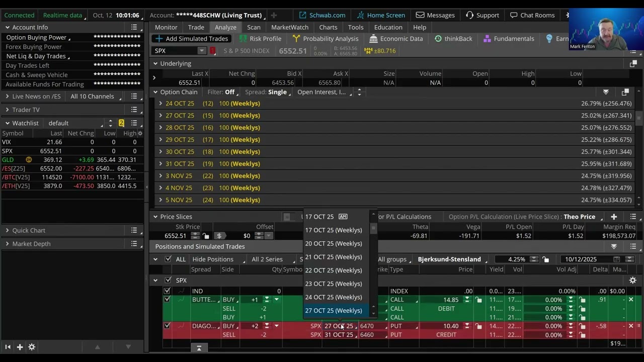Remove the BUTTE... butterfly simulated trade
Viewport: 644px width, 362px height.
point(631,300)
